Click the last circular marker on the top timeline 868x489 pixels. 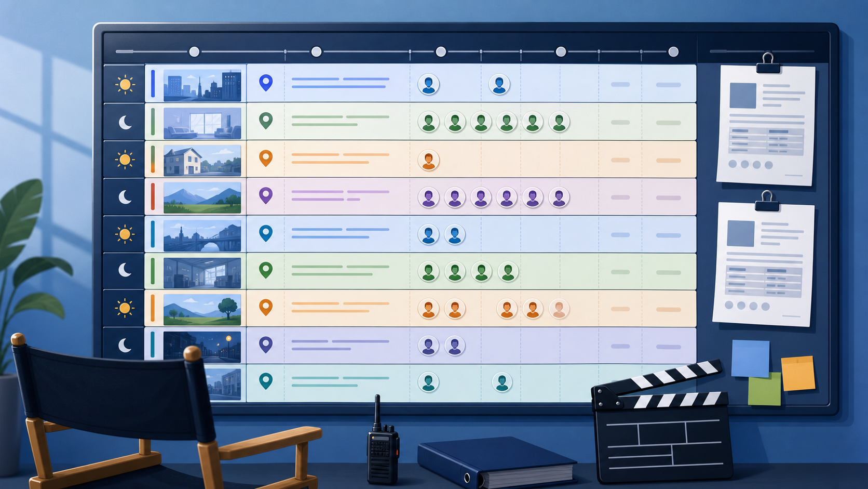(x=673, y=51)
